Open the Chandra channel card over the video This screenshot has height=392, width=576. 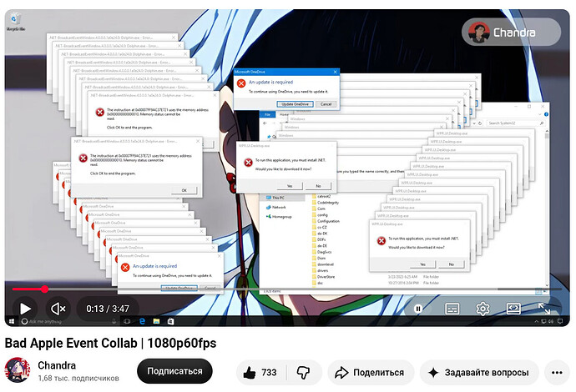[511, 33]
